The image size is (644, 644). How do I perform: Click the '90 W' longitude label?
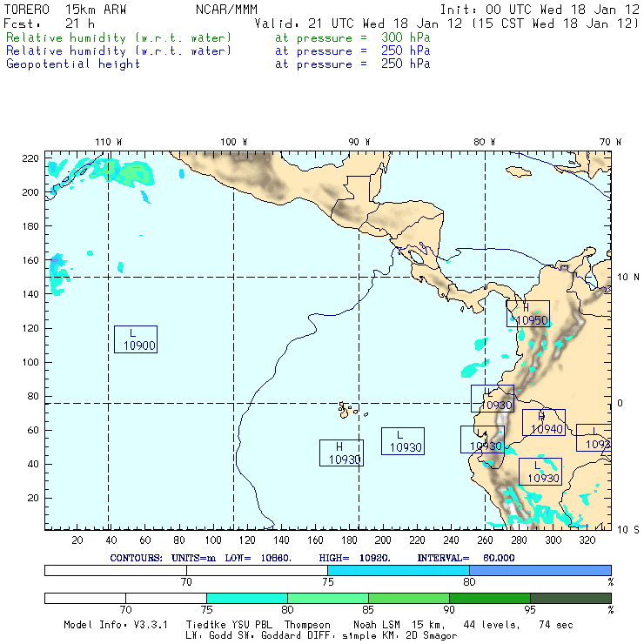point(359,142)
